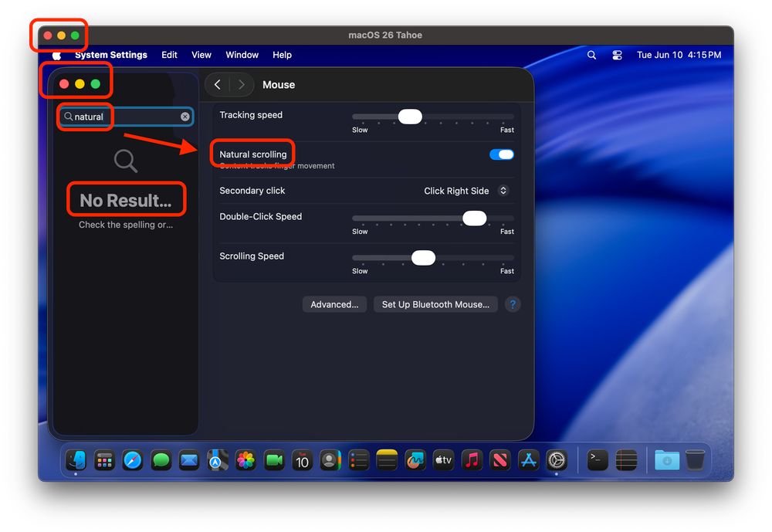Viewport: 772px width, 532px height.
Task: Open Downloads folder in Dock
Action: point(667,460)
